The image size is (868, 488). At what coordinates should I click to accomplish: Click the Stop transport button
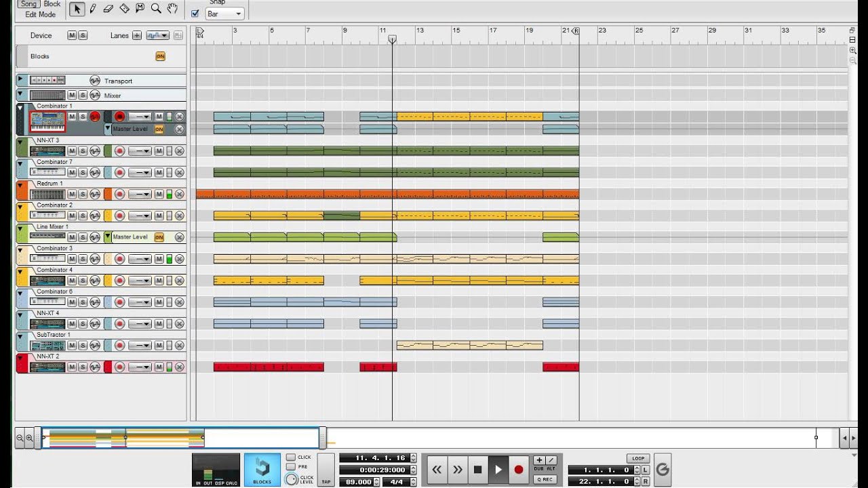478,469
